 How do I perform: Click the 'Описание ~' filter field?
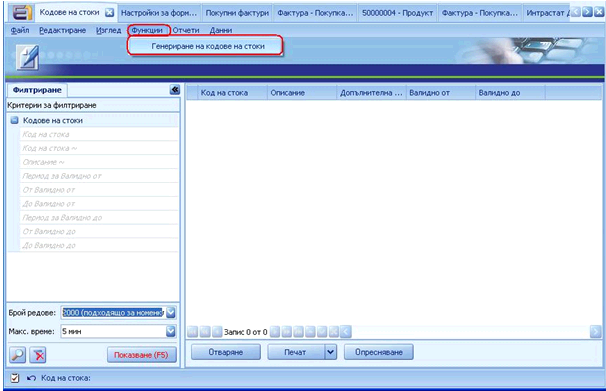[x=99, y=162]
